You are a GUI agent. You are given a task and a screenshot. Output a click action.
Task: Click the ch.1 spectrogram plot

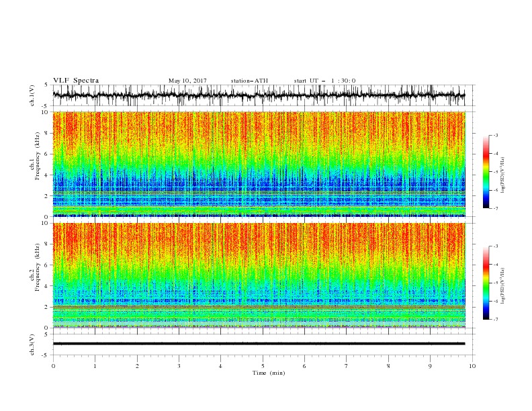click(x=259, y=164)
